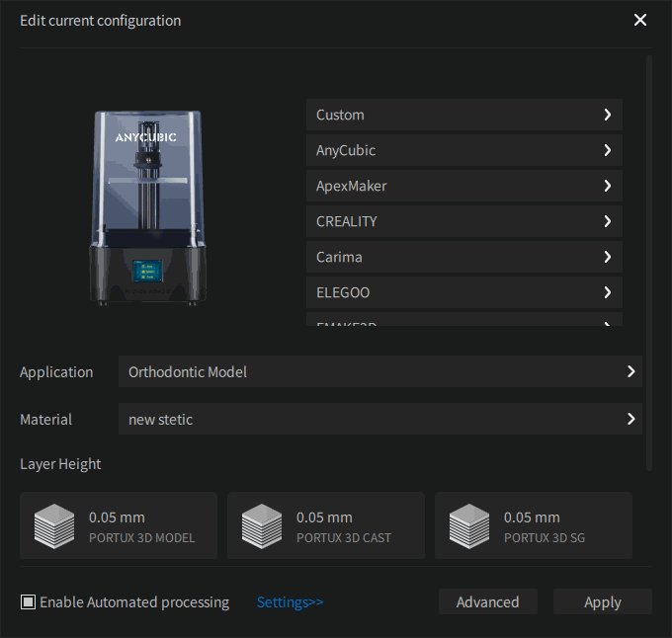Open the Application dropdown showing Orthodontic Model
672x638 pixels.
(x=379, y=372)
